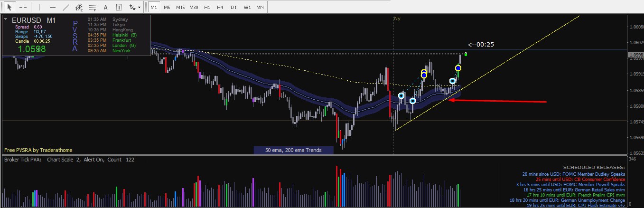This screenshot has height=208, width=644.
Task: Switch to M15 timeframe
Action: [180, 8]
